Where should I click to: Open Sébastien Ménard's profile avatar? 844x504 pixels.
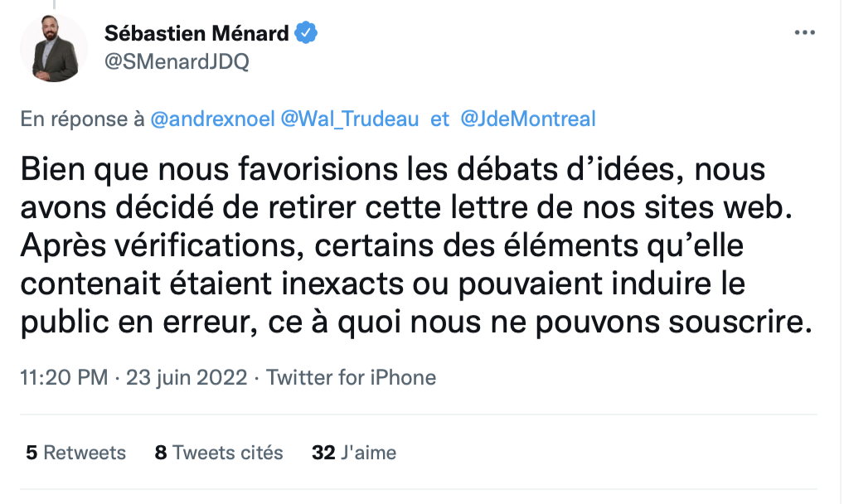pyautogui.click(x=54, y=48)
